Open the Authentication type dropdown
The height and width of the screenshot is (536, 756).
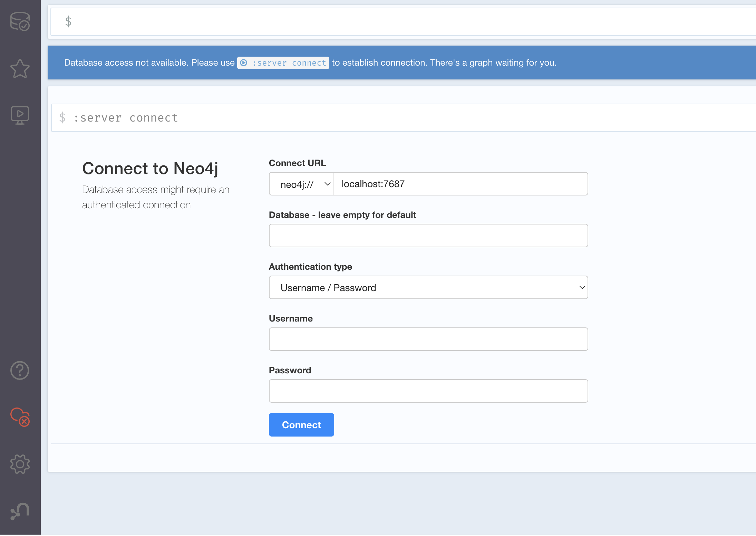tap(428, 288)
